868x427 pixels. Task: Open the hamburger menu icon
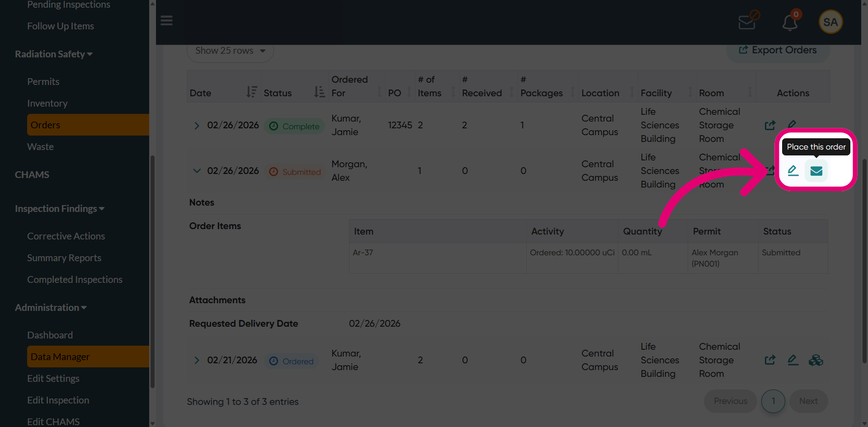[166, 21]
